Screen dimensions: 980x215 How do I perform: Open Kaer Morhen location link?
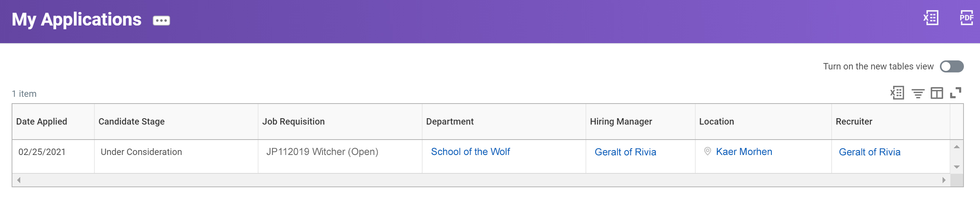pos(744,152)
